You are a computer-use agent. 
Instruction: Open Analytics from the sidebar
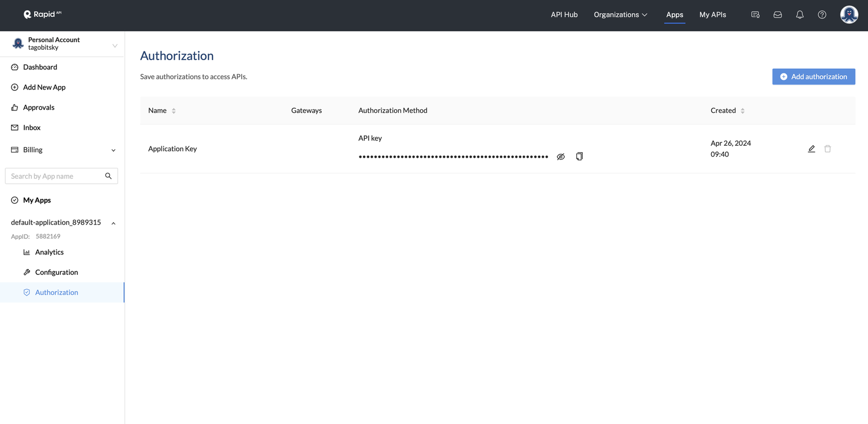click(x=50, y=252)
